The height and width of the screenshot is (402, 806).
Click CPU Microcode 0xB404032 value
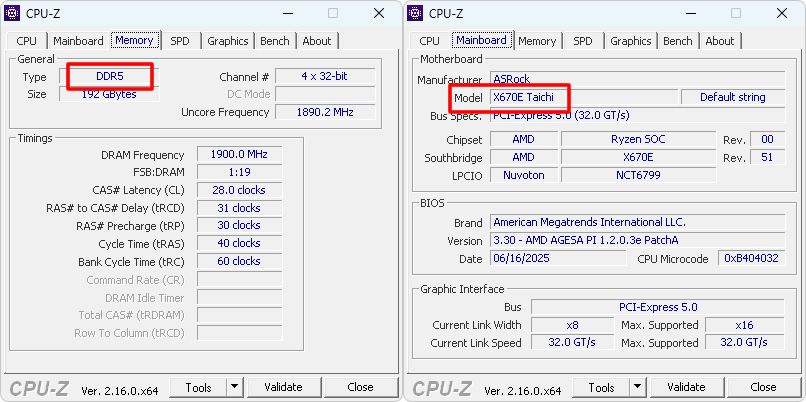pyautogui.click(x=752, y=258)
